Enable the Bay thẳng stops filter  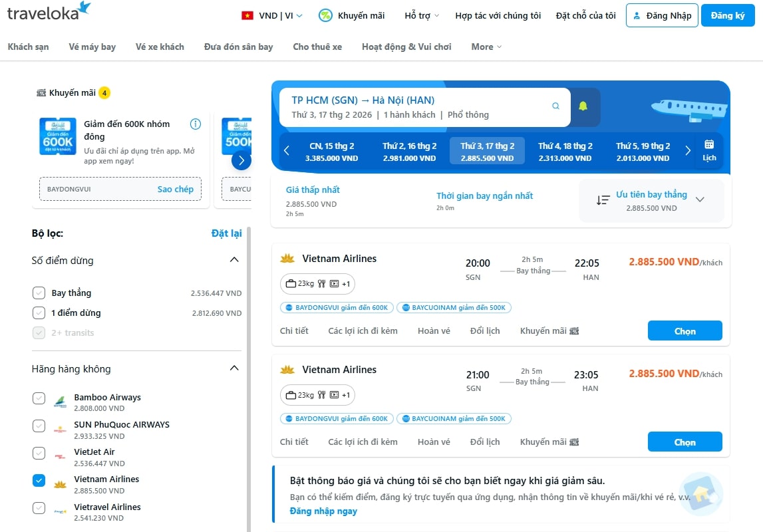pyautogui.click(x=39, y=293)
